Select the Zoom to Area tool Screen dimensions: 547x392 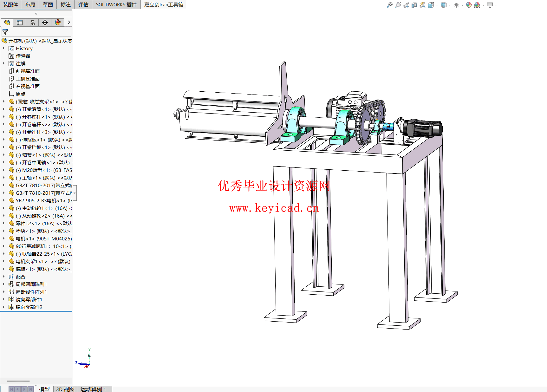[398, 5]
